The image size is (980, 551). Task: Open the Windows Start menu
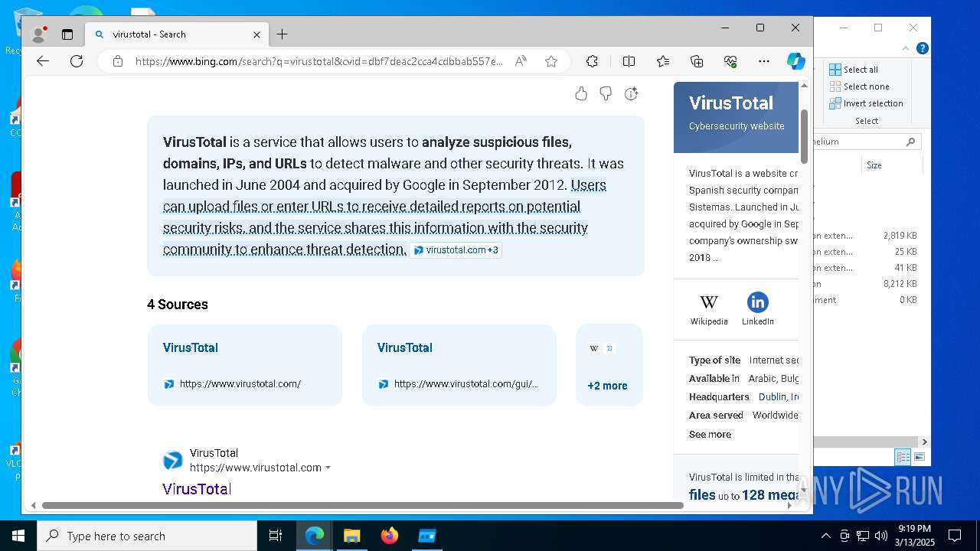pyautogui.click(x=18, y=536)
